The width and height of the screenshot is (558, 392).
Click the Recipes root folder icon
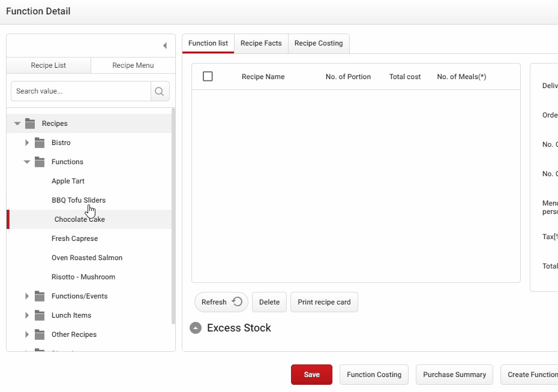(x=30, y=123)
